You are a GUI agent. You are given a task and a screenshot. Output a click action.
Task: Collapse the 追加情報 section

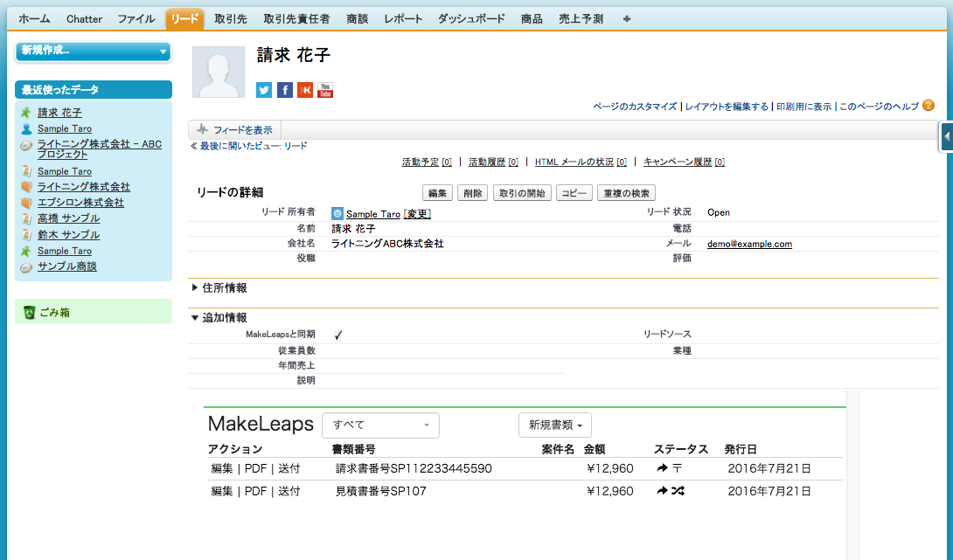click(195, 318)
